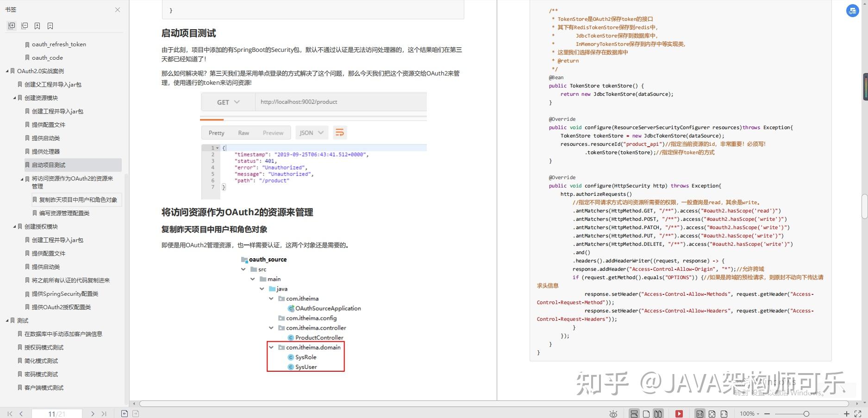Collapse the 创建授权模块 bookmark branch
Screen dimensions: 868x418
click(x=14, y=227)
